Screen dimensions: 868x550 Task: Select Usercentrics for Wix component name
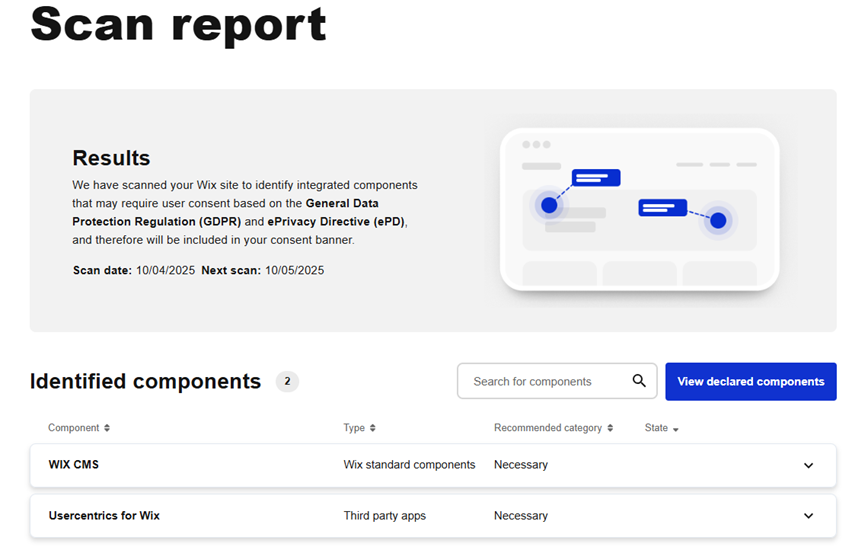[x=104, y=516]
